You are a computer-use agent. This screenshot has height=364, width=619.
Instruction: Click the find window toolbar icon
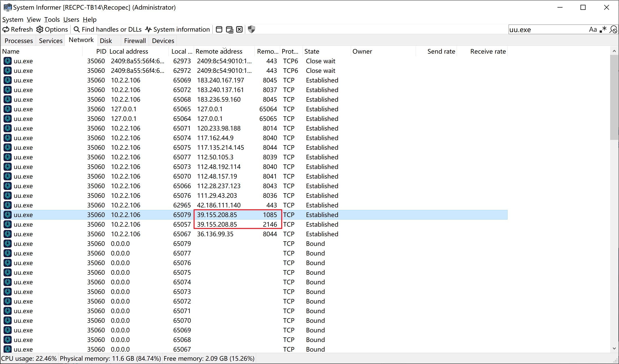tap(219, 29)
